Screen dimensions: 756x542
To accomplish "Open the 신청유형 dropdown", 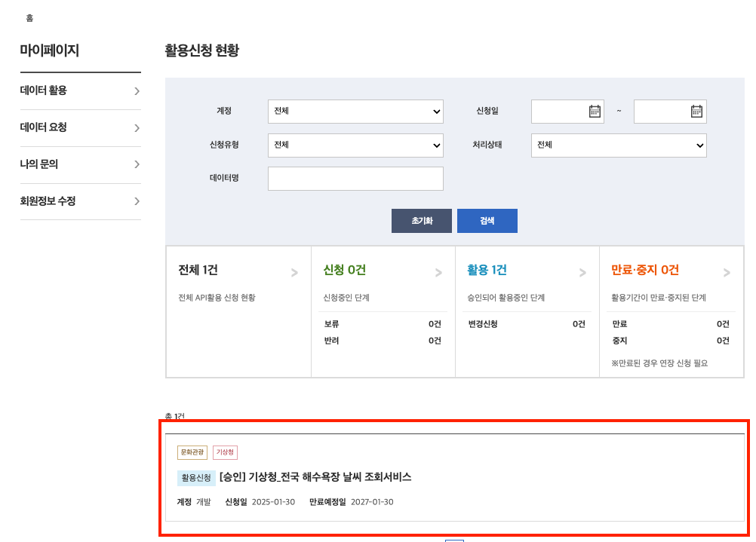I will (355, 145).
